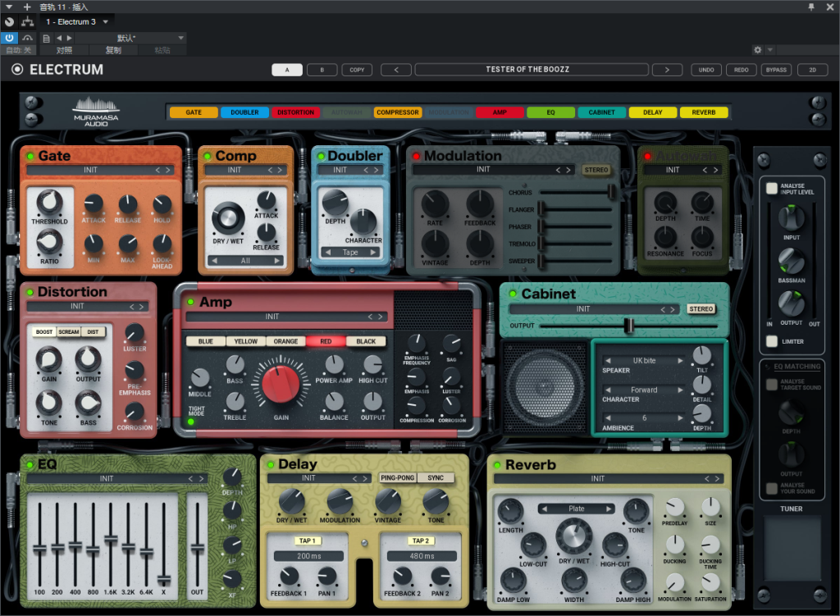Toggle the Gate module power LED

coord(30,156)
